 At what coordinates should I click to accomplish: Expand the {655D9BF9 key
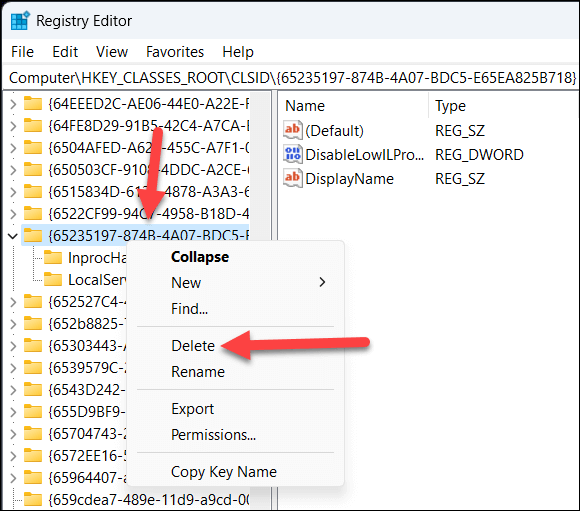click(13, 412)
